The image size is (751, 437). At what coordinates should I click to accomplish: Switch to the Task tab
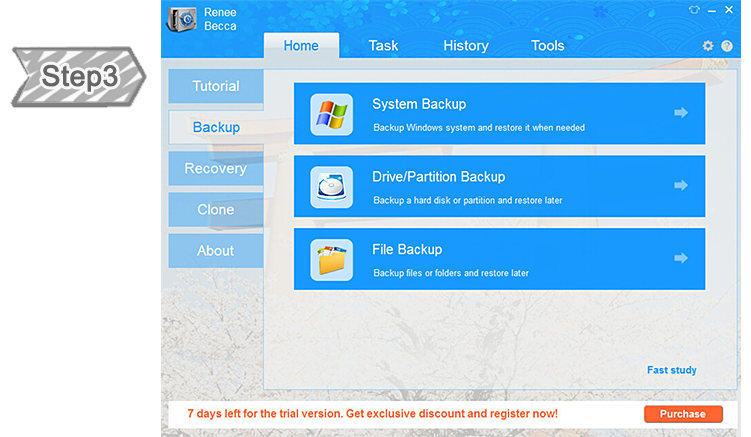pos(383,45)
